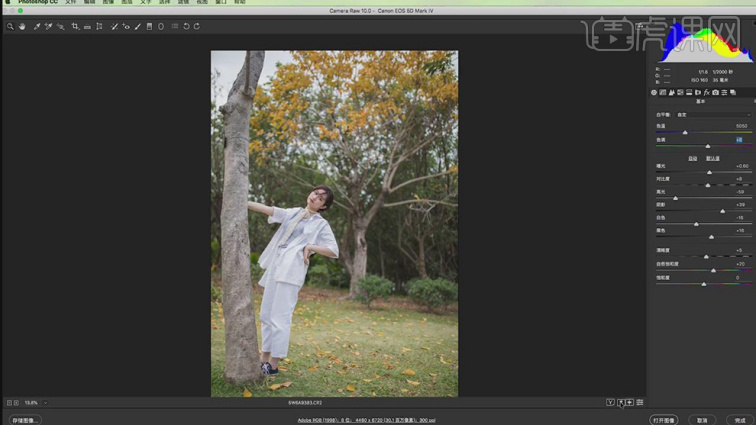Rotate image counterclockwise
Screen dimensions: 756x426
point(186,27)
